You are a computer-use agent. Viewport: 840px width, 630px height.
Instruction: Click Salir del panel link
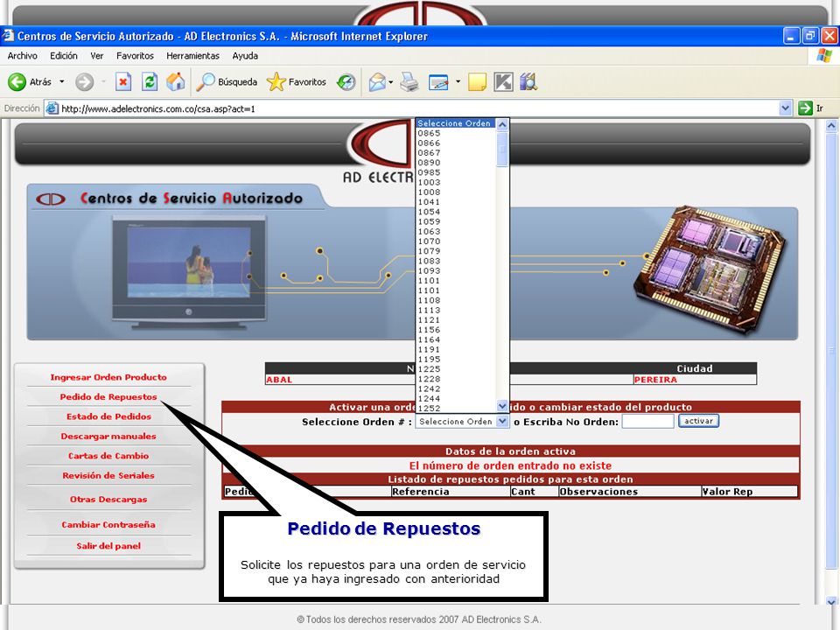pyautogui.click(x=108, y=546)
